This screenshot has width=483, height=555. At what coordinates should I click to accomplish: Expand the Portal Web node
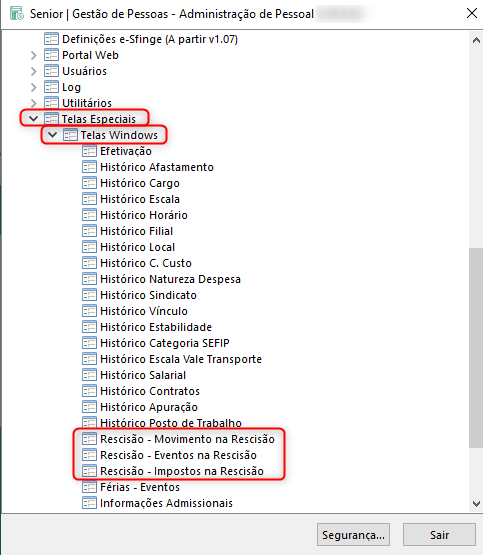click(x=34, y=55)
